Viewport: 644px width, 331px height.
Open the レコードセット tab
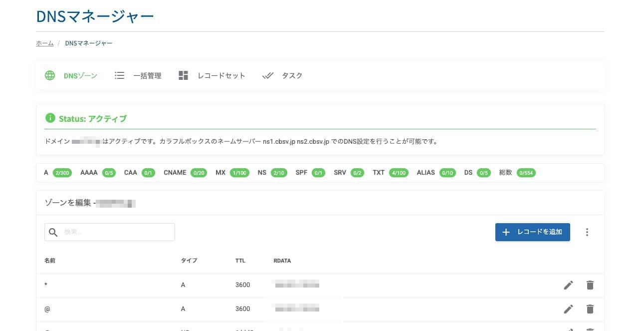point(212,76)
